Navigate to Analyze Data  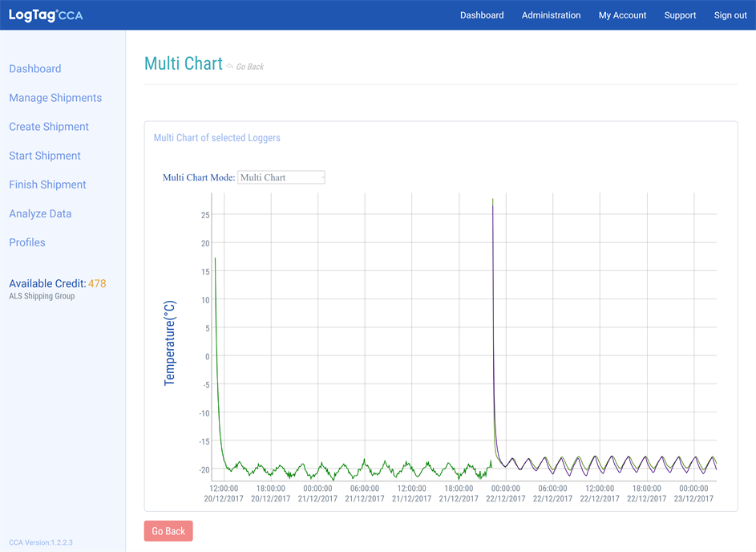click(x=40, y=213)
